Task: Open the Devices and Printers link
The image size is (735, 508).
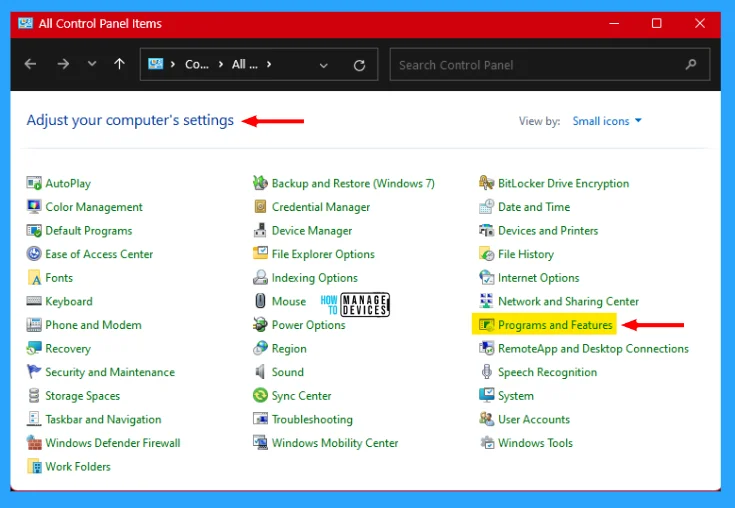Action: (x=548, y=230)
